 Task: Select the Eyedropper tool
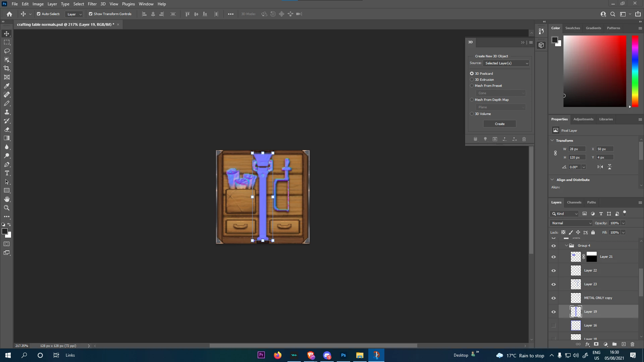click(7, 86)
